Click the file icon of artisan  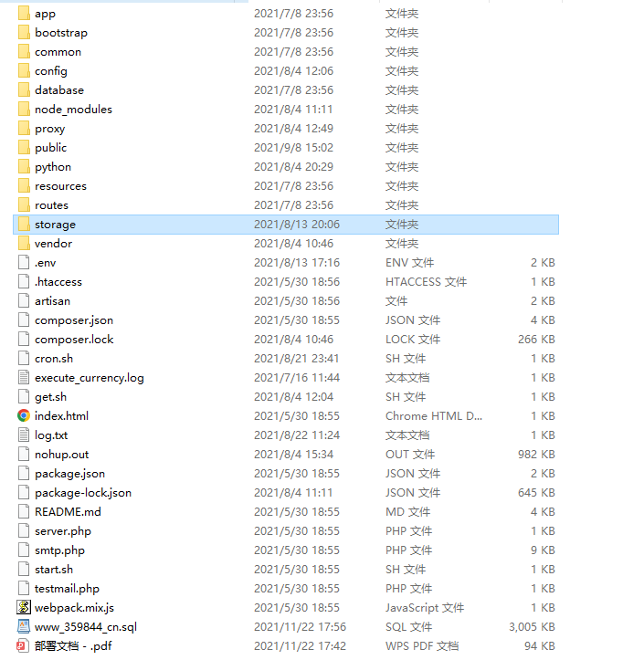point(24,300)
